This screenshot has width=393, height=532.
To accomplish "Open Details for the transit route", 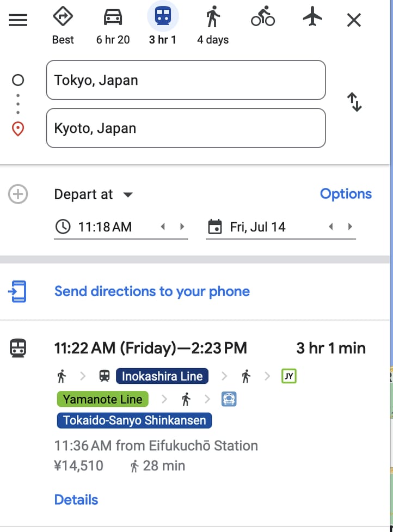I will tap(76, 500).
